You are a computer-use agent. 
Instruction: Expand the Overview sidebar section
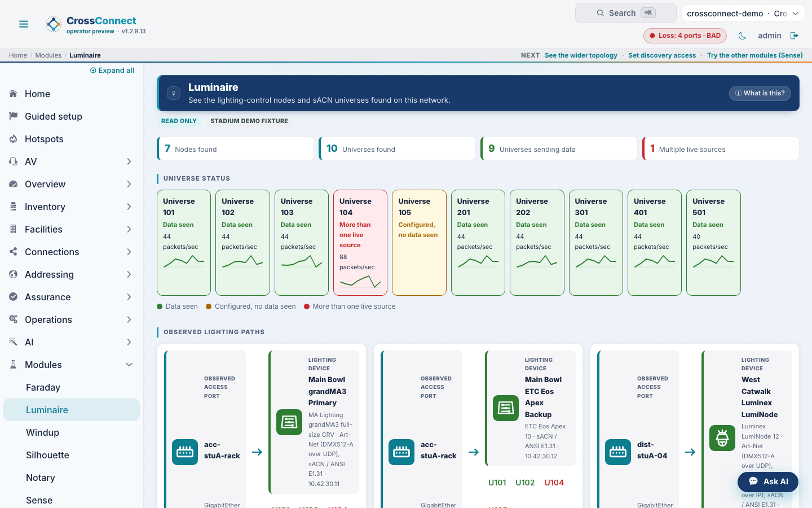click(129, 184)
